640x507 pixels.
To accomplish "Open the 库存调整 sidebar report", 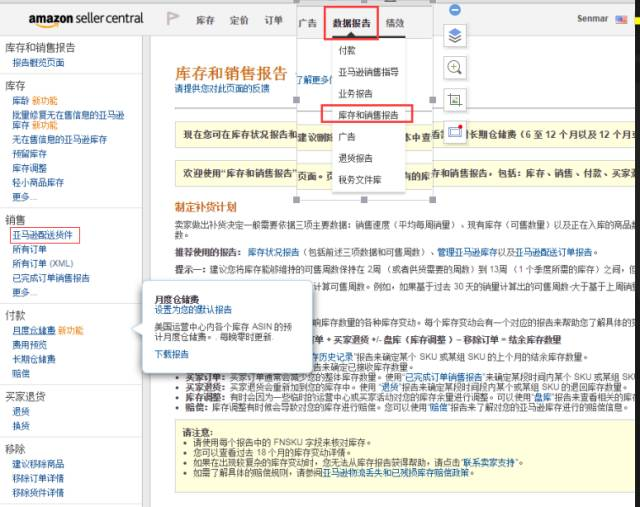I will tap(29, 168).
